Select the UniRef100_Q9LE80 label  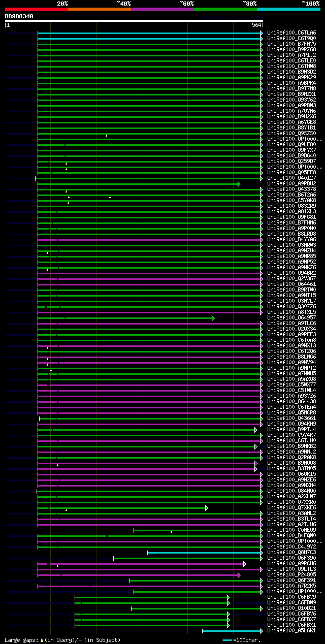(x=291, y=144)
